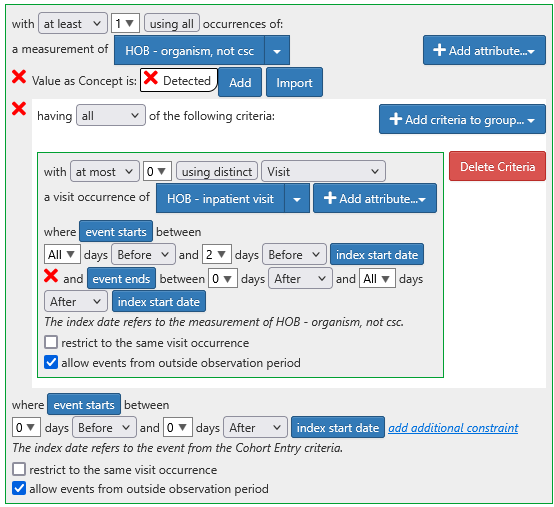Toggle bottom restrict to the same visit occurrence
Screen dimensions: 554x507
pos(19,469)
